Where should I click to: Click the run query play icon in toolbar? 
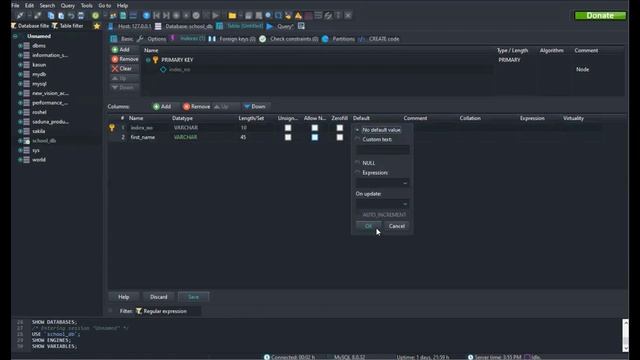tap(216, 16)
